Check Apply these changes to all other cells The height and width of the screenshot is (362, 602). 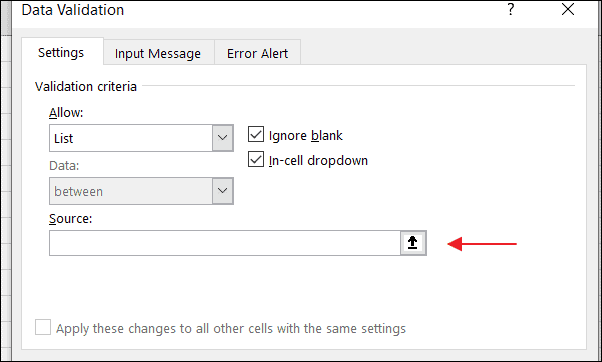click(43, 328)
